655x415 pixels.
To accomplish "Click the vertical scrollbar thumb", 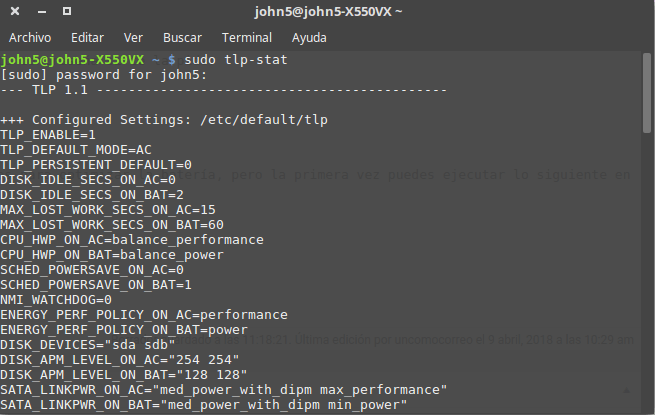I will click(647, 93).
